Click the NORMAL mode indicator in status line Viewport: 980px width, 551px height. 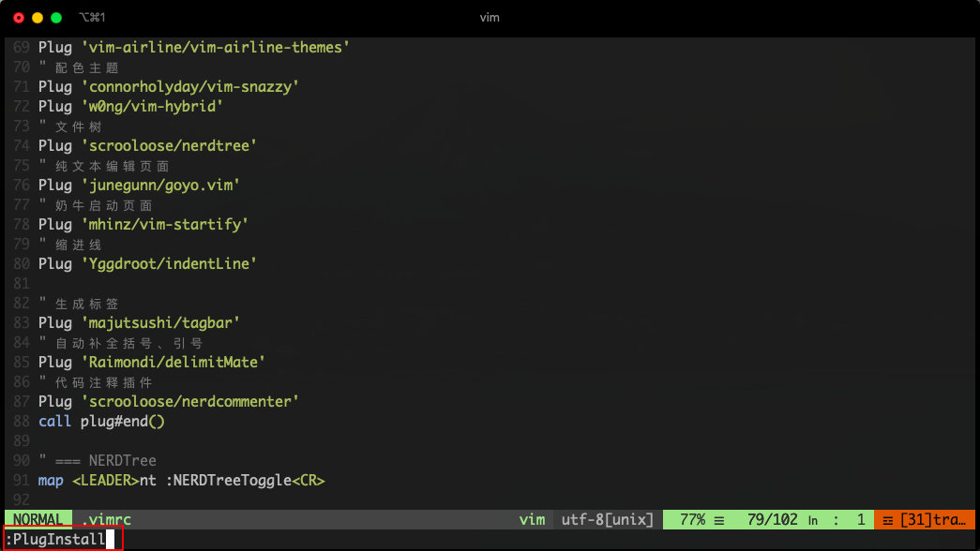tap(38, 520)
